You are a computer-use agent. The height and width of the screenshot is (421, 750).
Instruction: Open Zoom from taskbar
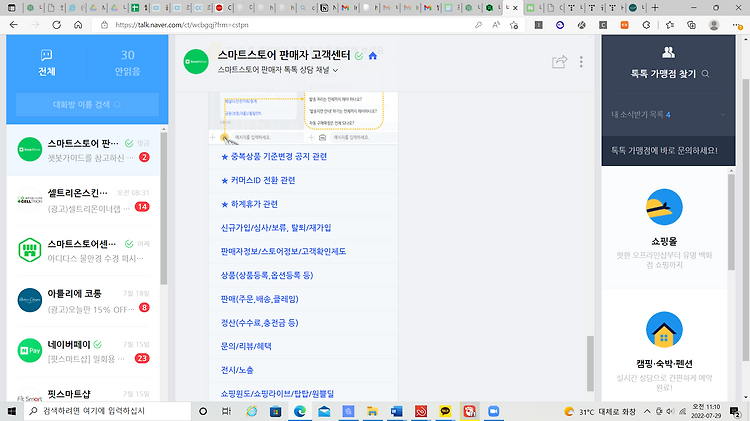click(x=493, y=411)
